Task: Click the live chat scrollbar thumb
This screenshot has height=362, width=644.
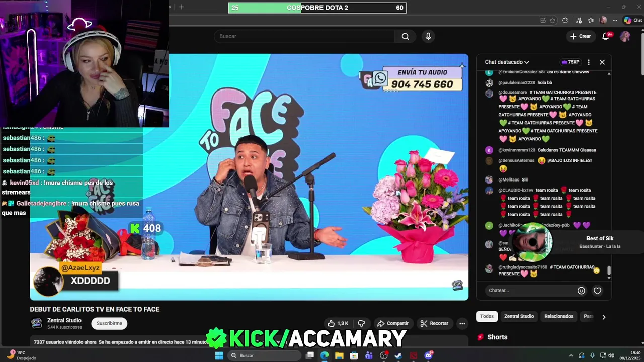Action: 609,271
